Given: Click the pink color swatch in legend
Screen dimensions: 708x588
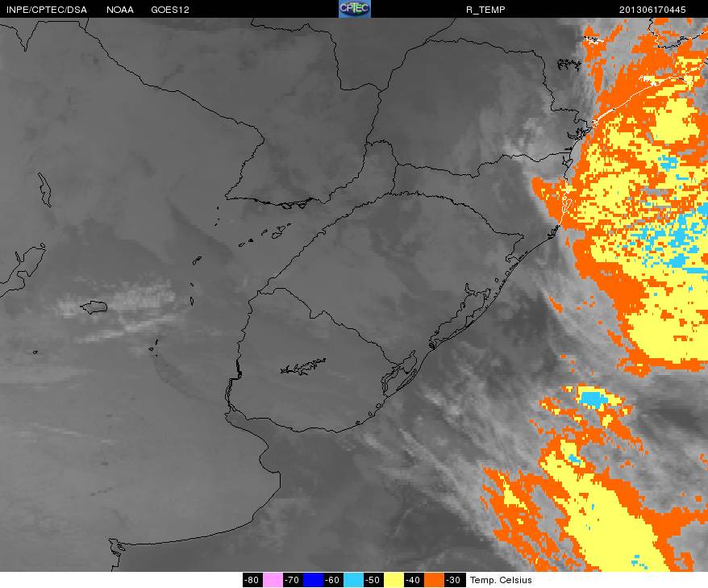Looking at the screenshot, I should pyautogui.click(x=273, y=580).
